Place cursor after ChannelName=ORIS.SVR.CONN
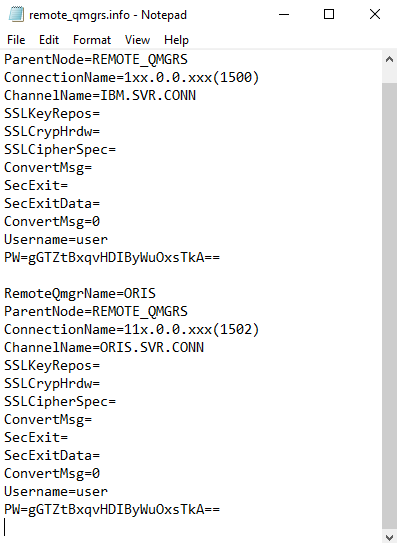The width and height of the screenshot is (397, 543). (204, 347)
